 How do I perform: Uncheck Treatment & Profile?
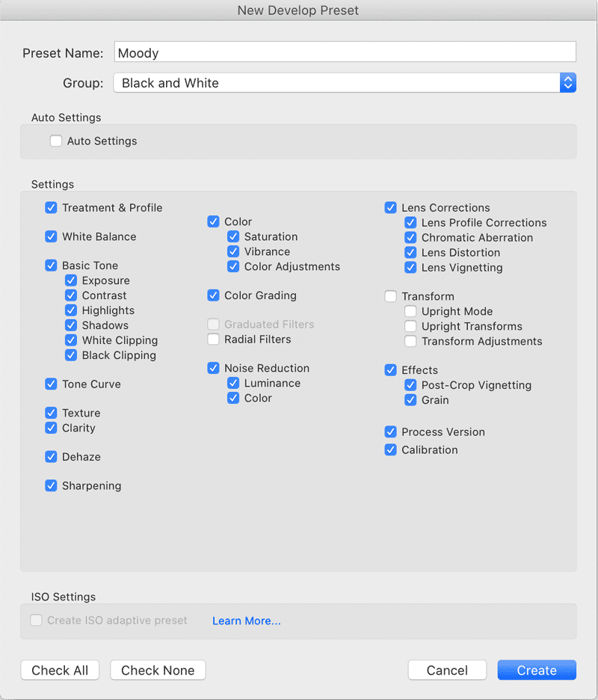coord(51,208)
